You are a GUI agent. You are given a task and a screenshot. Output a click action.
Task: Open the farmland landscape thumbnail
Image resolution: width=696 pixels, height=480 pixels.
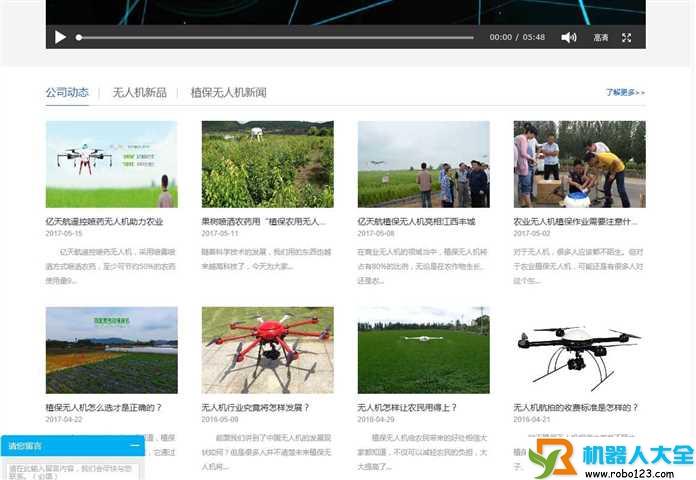[111, 350]
